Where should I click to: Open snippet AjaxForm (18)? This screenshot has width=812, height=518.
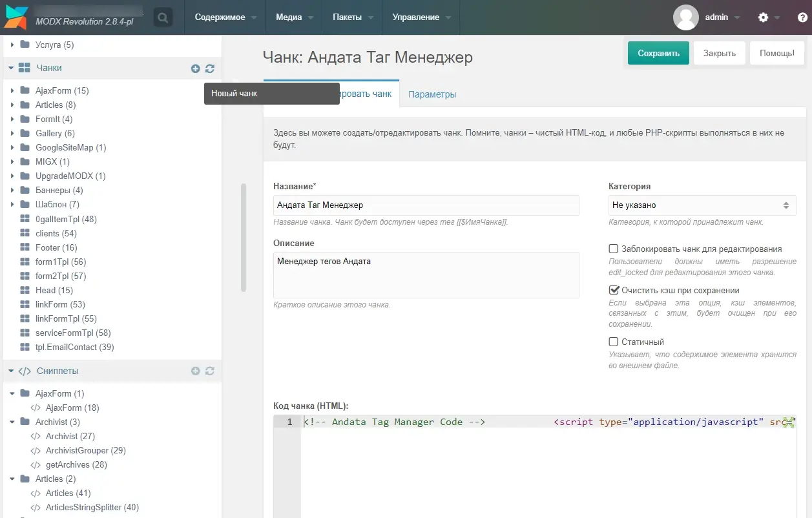(72, 408)
